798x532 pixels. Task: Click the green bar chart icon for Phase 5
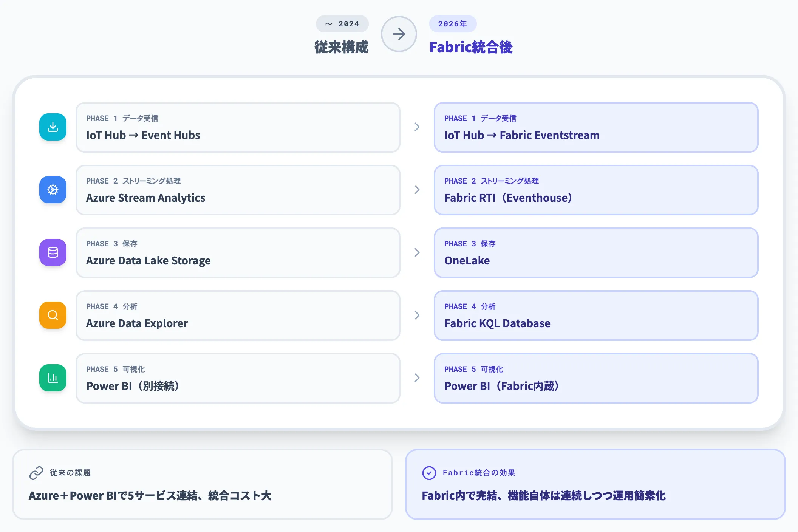[53, 378]
